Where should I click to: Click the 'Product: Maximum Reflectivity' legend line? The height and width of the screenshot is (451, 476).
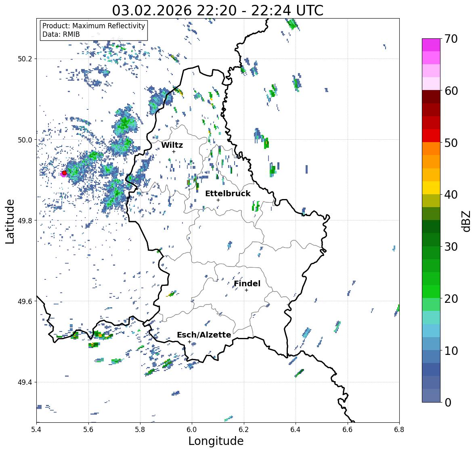(x=94, y=26)
